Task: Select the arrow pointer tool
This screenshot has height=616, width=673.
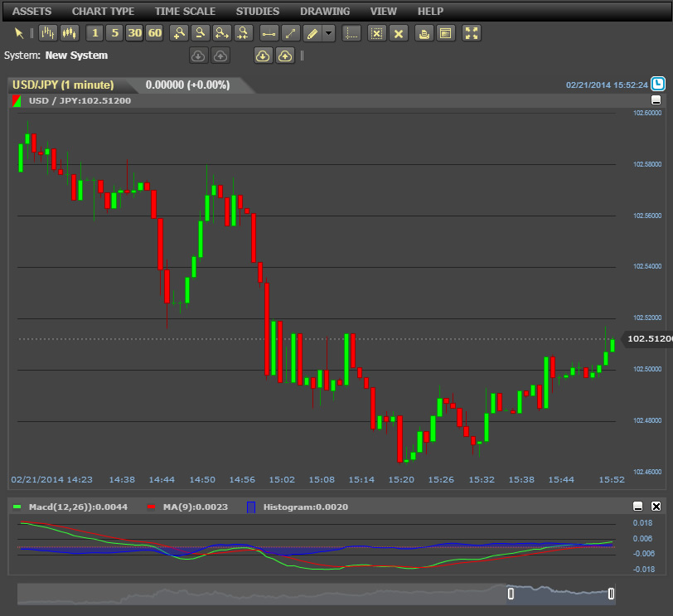Action: tap(19, 33)
